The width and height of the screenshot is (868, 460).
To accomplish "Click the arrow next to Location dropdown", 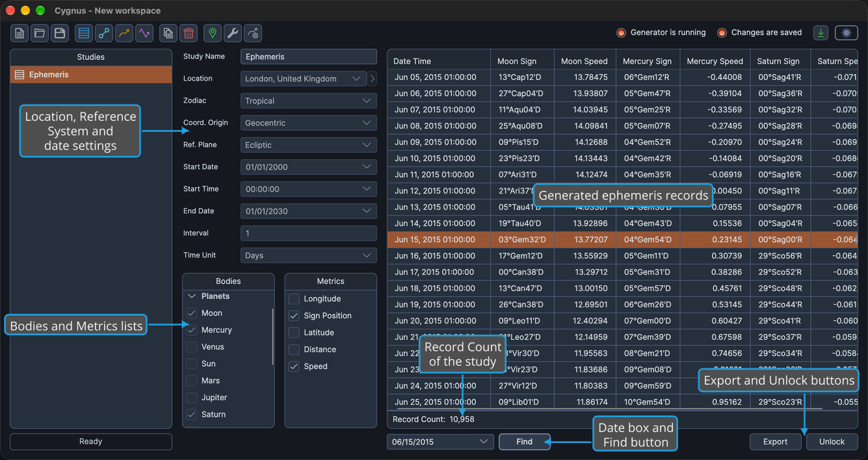I will 373,79.
